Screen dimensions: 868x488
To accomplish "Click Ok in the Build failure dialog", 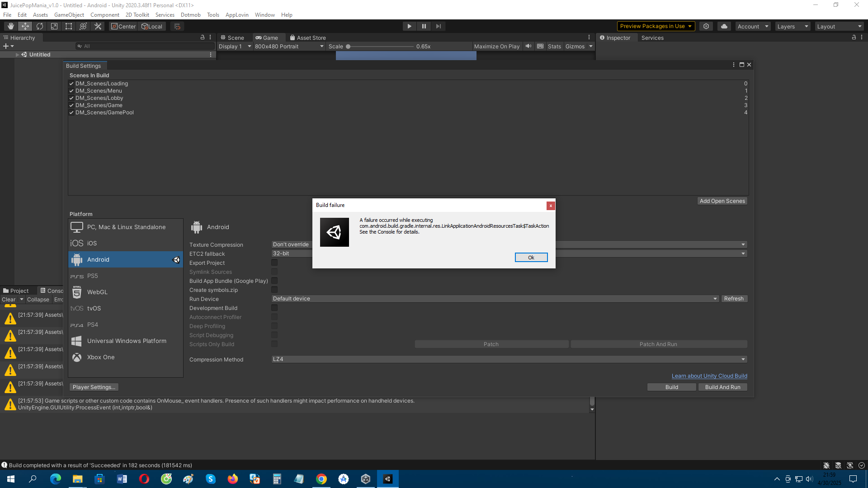I will click(531, 257).
